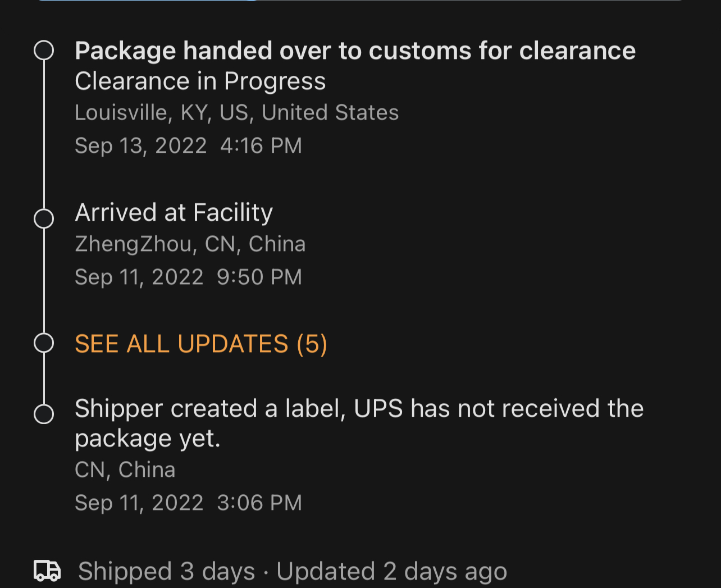The height and width of the screenshot is (588, 721).
Task: Click the circle beside SEE ALL UPDATES
Action: click(44, 343)
